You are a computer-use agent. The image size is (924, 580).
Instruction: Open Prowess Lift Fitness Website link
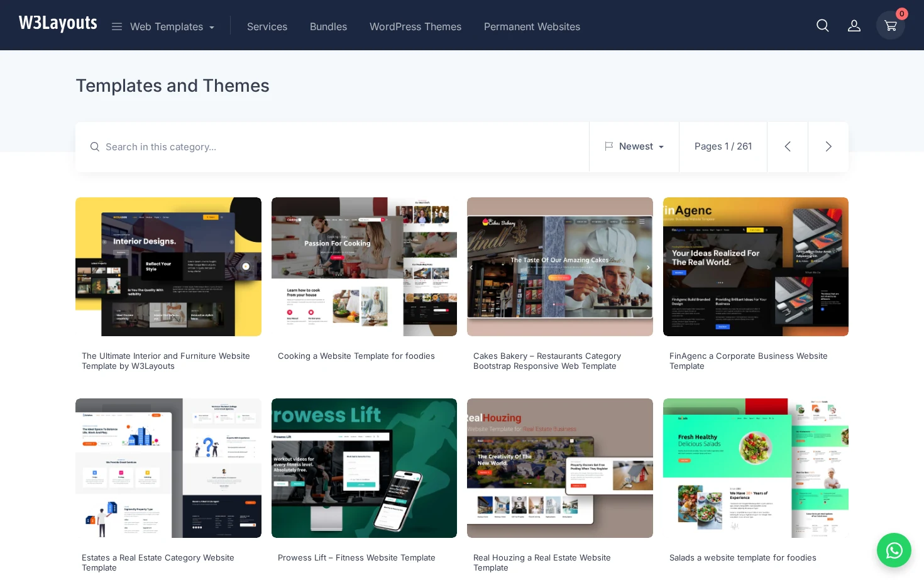(x=356, y=557)
